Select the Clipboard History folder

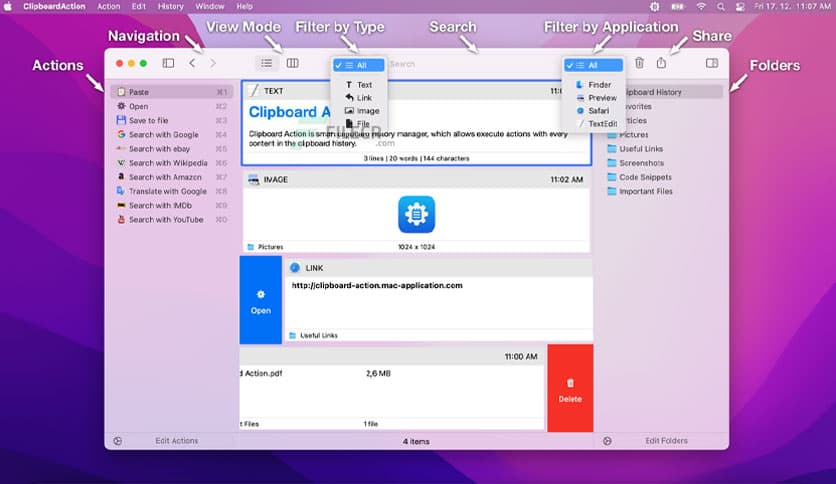click(663, 92)
